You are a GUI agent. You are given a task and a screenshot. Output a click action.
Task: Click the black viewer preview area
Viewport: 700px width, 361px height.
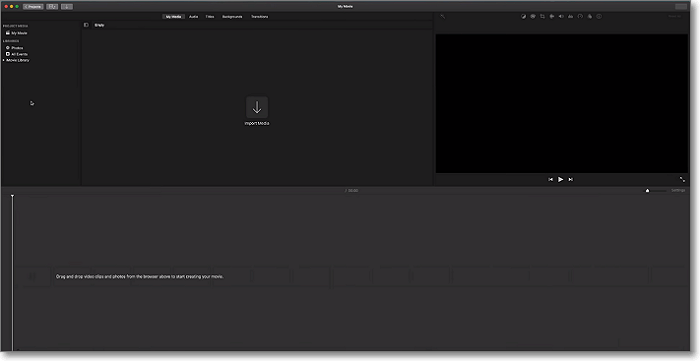click(562, 104)
